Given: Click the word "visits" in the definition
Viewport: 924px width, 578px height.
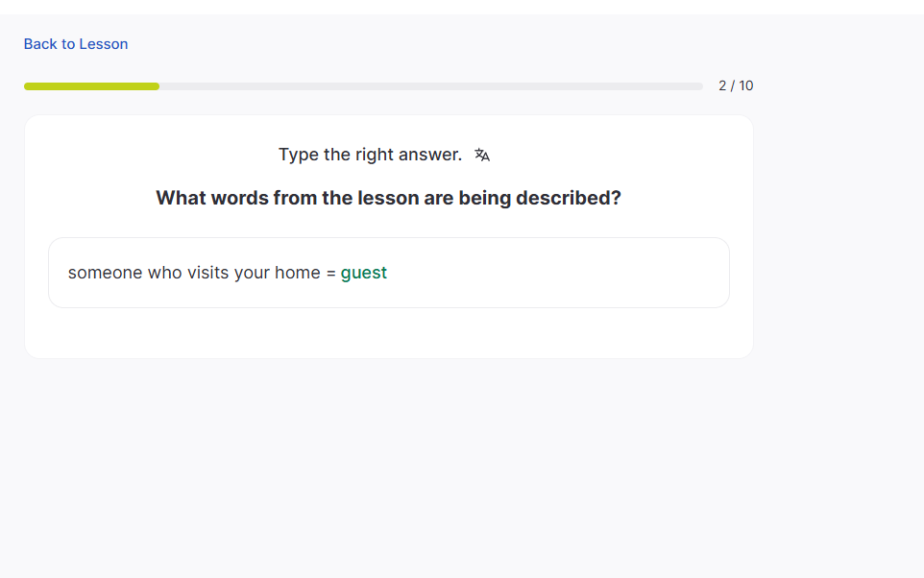Looking at the screenshot, I should (x=207, y=273).
